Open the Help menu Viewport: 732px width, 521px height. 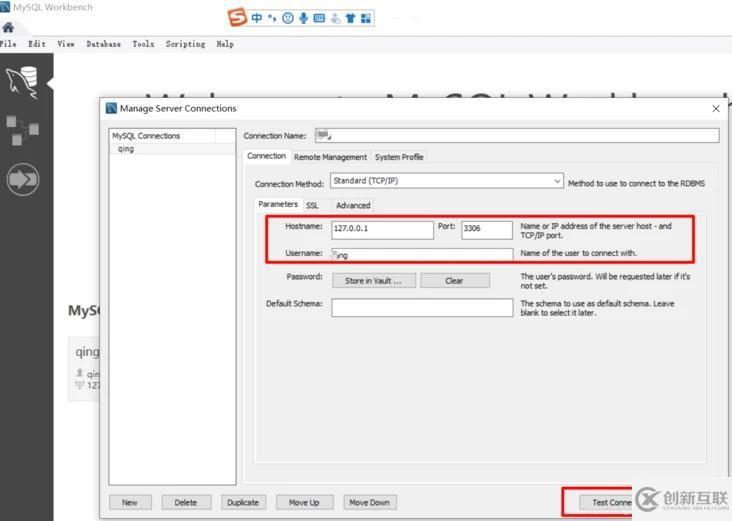pyautogui.click(x=225, y=44)
